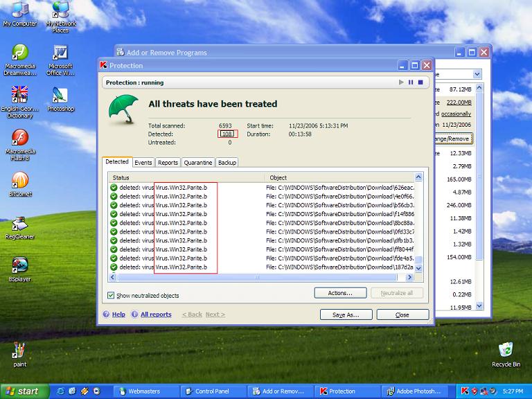Select the detected row with file 0fd33c7

click(x=262, y=231)
